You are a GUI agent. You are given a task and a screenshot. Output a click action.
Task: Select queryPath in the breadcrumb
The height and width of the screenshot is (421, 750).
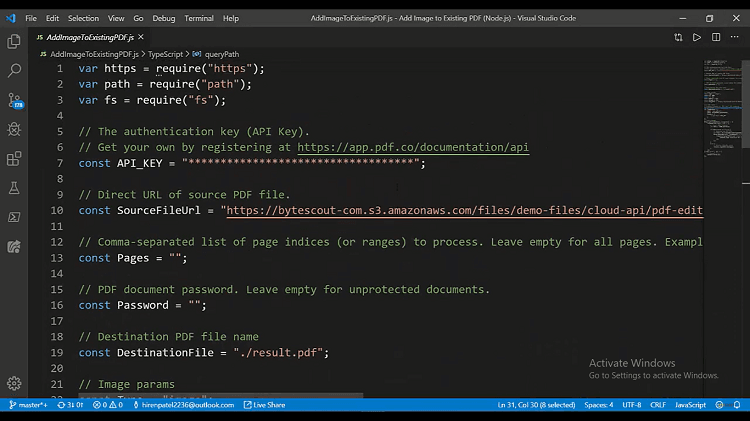pyautogui.click(x=221, y=54)
